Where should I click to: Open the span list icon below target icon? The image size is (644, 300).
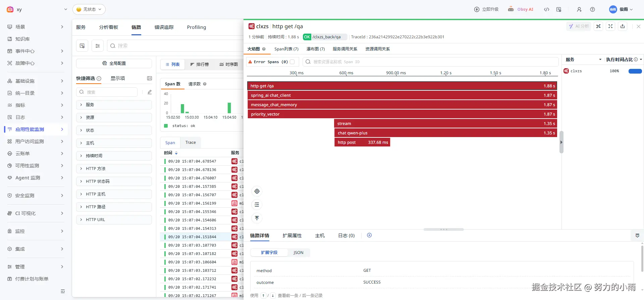click(257, 205)
